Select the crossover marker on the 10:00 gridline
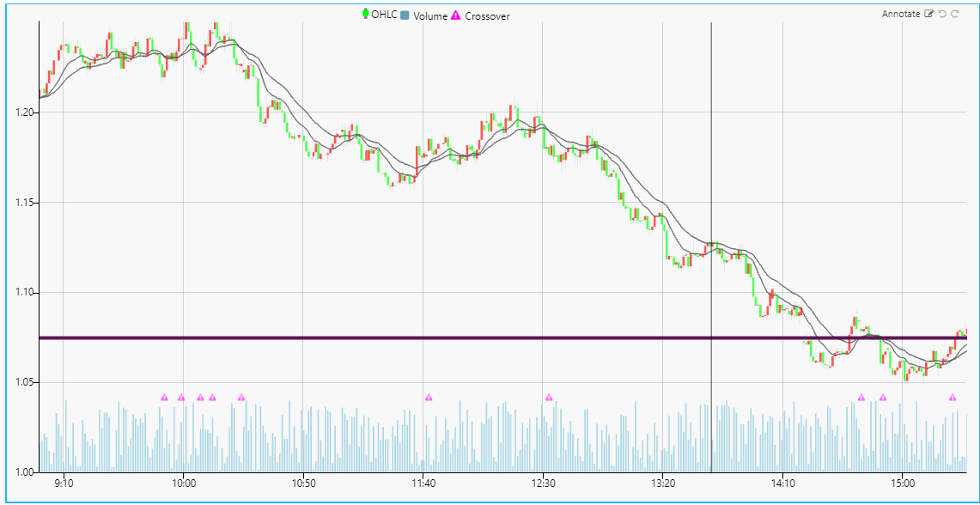 181,398
